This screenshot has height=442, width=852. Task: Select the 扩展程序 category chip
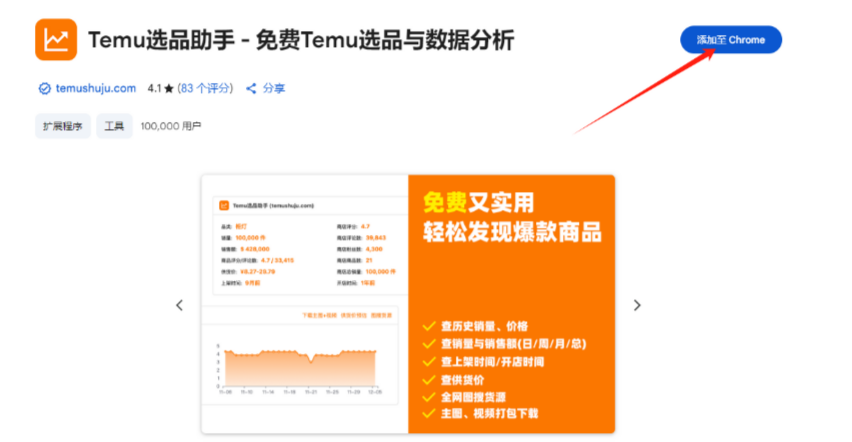tap(63, 126)
